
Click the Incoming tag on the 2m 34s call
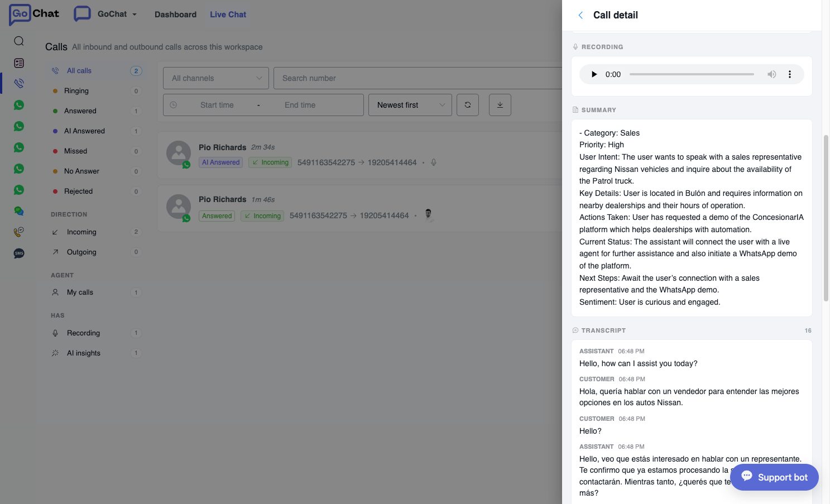pos(270,162)
